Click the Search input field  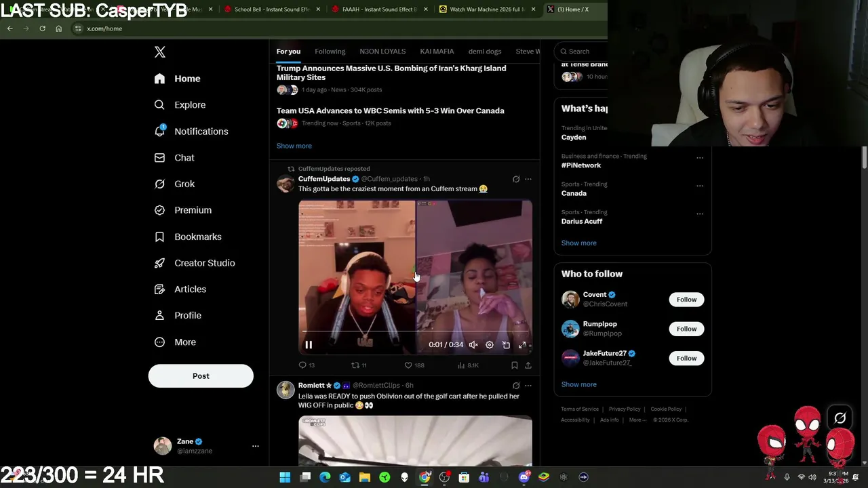click(x=580, y=52)
